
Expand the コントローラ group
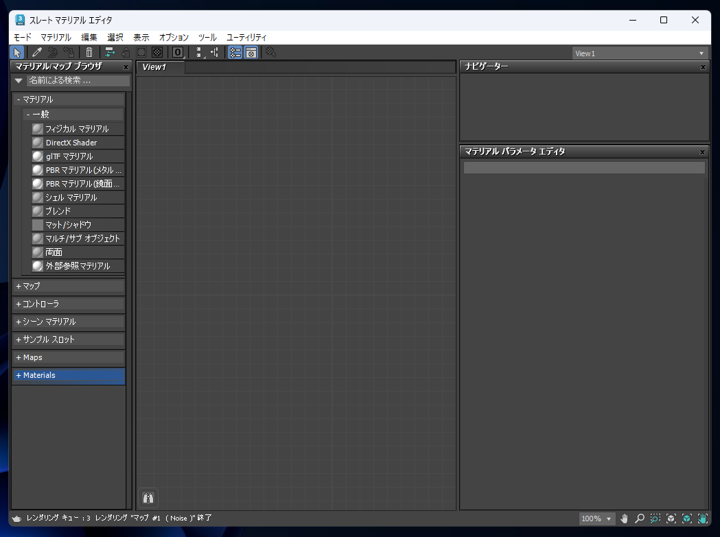point(68,304)
